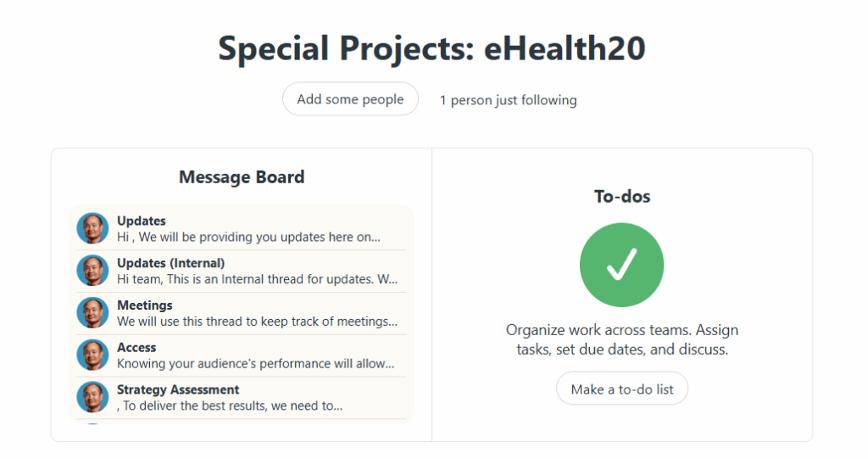Open the Updates message thread title
The image size is (868, 459).
coord(142,221)
